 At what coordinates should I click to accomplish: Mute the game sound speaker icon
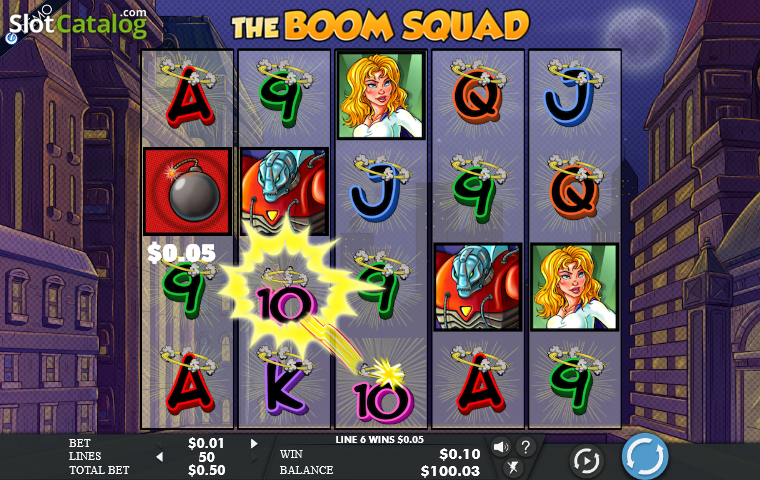[x=501, y=447]
